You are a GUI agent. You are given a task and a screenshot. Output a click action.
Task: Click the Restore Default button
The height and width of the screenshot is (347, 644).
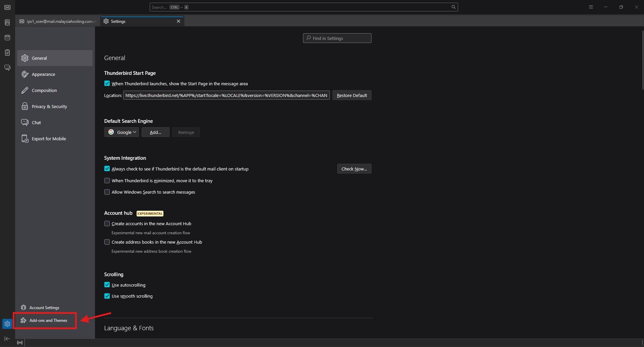pyautogui.click(x=352, y=95)
